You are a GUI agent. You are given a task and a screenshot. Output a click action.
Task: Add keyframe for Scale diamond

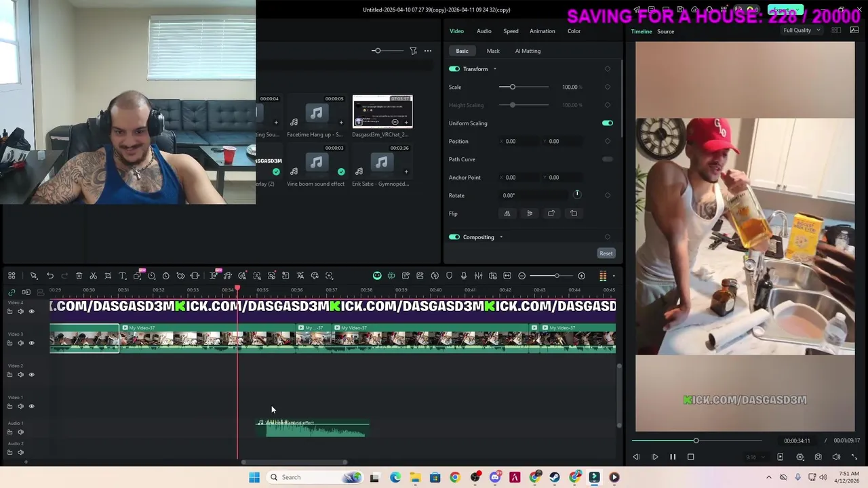click(x=608, y=87)
